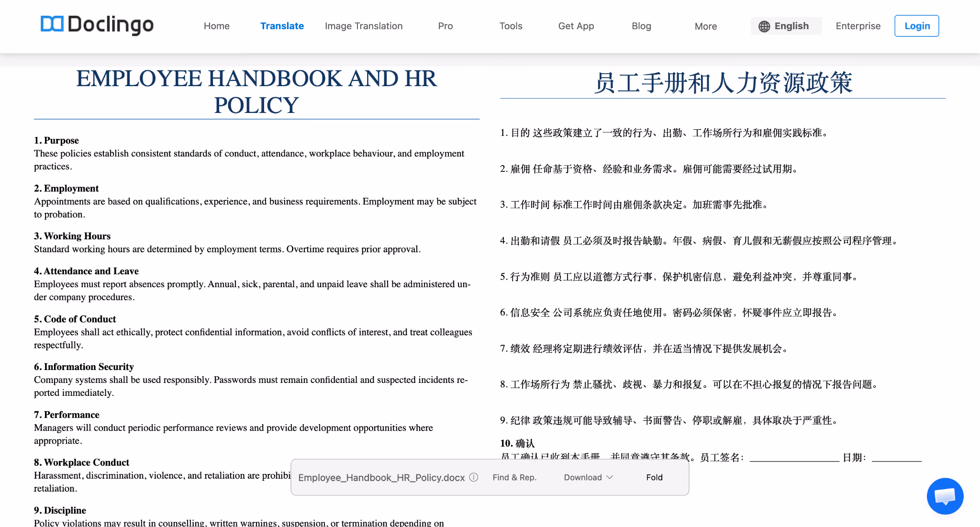Click Chinese line '1. 目的' translation

click(665, 133)
